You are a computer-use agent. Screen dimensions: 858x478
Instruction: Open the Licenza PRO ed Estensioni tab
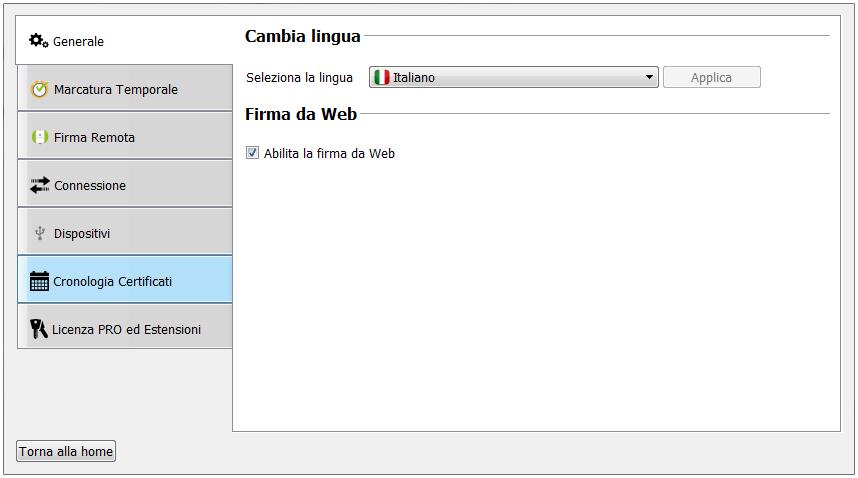(125, 329)
